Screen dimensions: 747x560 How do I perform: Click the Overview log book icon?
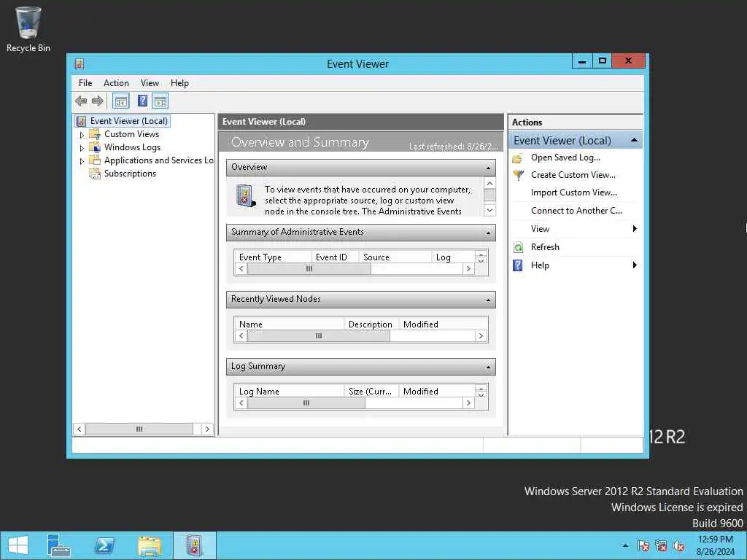coord(245,195)
